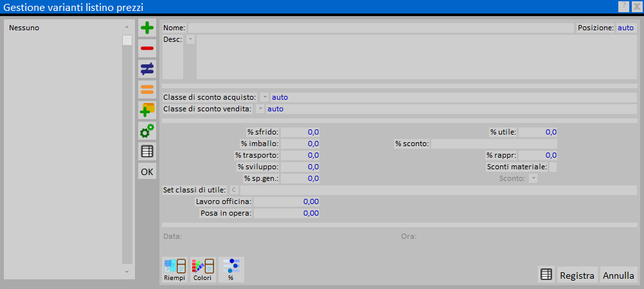Screen dimensions: 644x289
Task: Click into the Desc description text area
Action: [x=416, y=57]
